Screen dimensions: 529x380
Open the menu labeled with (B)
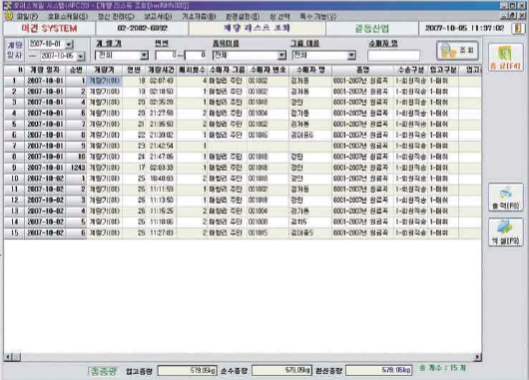pyautogui.click(x=199, y=16)
